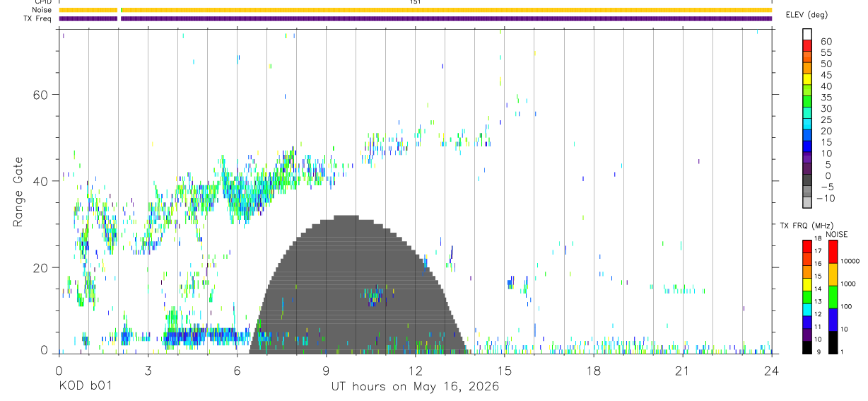The height and width of the screenshot is (401, 868).
Task: Click the x-axis tick label '18'
Action: click(x=594, y=371)
